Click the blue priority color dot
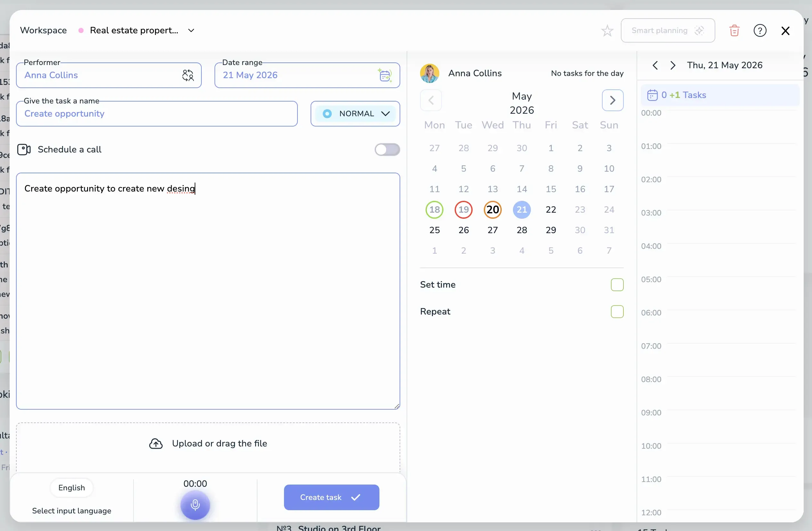The height and width of the screenshot is (531, 812). pyautogui.click(x=327, y=114)
